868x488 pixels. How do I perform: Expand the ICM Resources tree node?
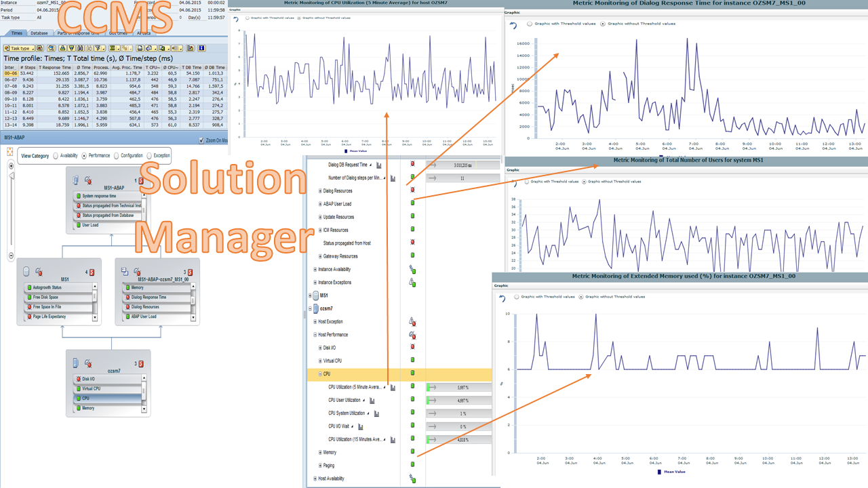(321, 230)
